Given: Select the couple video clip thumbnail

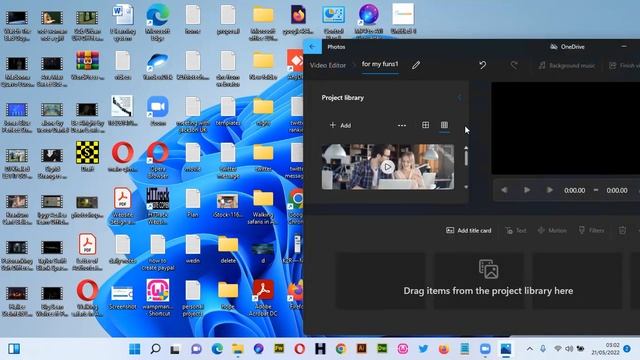Looking at the screenshot, I should 387,167.
